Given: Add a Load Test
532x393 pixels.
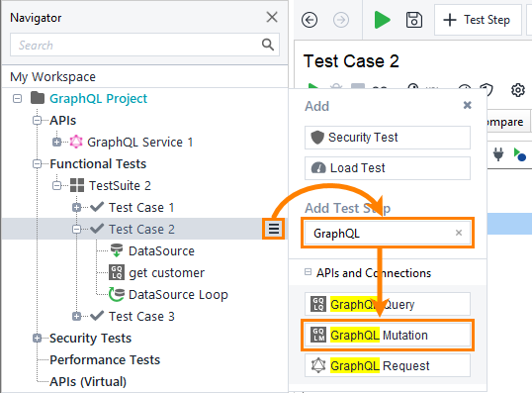Looking at the screenshot, I should coord(388,168).
